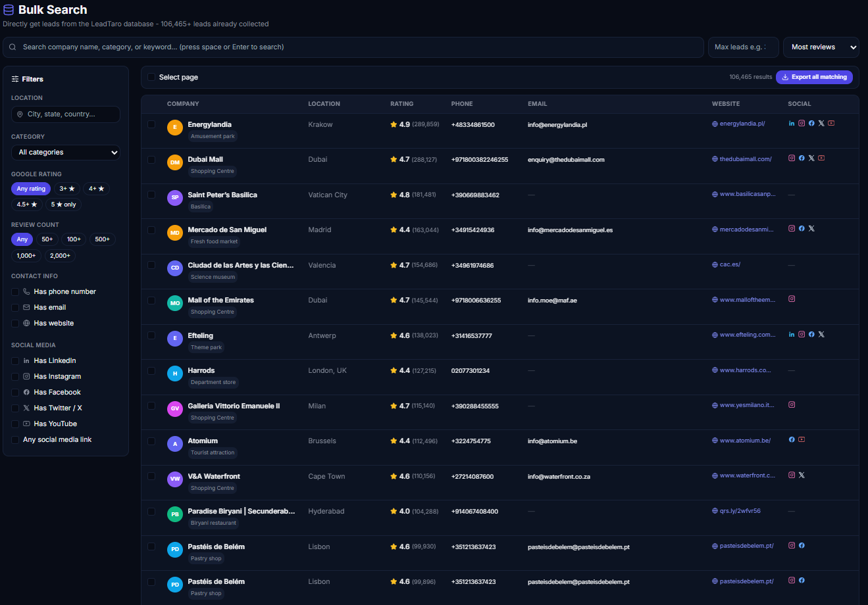Click the phone number 02077301234

[471, 371]
